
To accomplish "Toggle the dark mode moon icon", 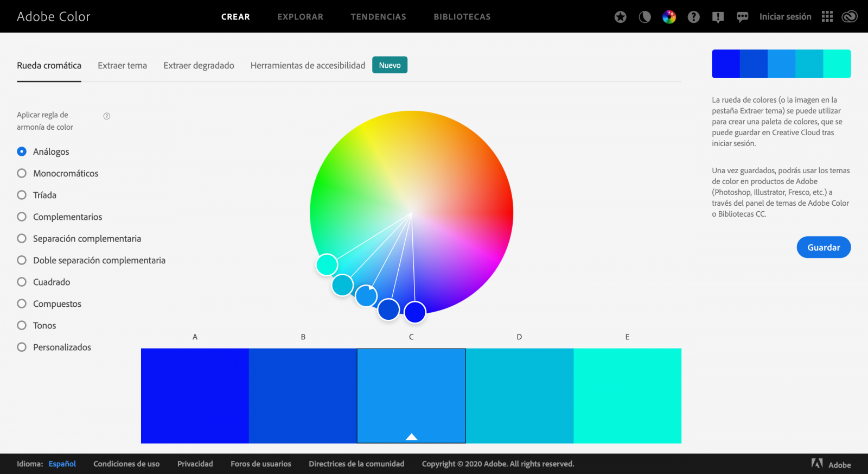I will 644,17.
